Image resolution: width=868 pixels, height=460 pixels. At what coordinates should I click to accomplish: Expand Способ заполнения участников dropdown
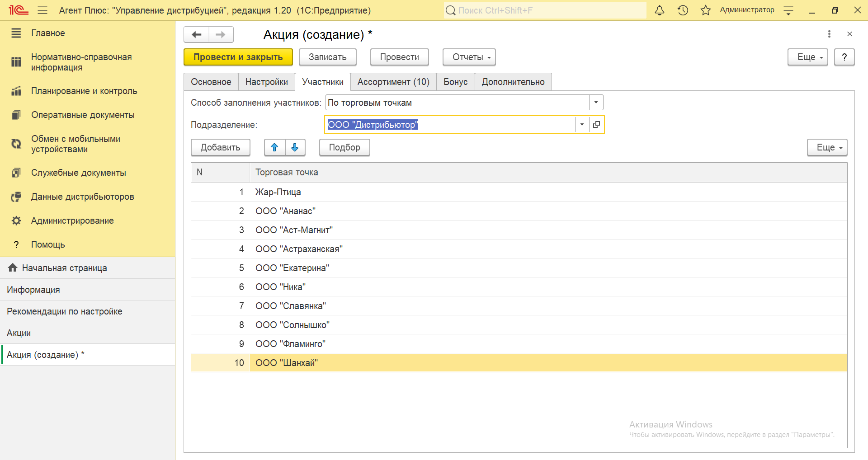click(596, 103)
